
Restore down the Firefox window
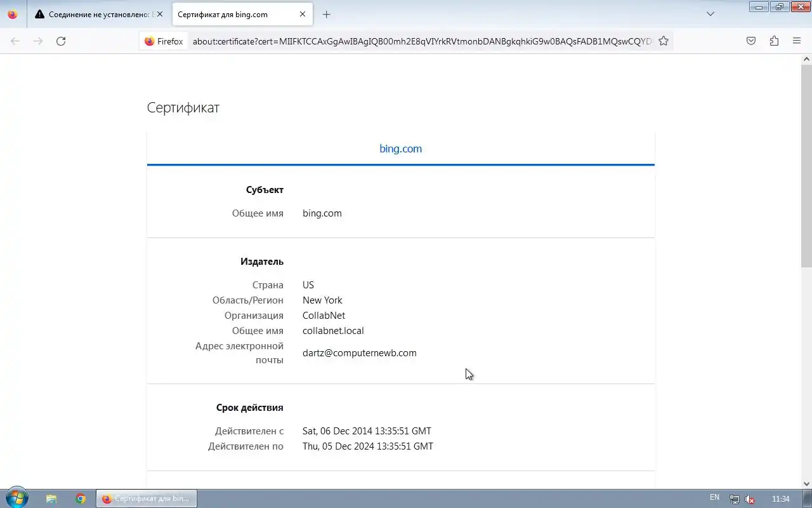[779, 6]
